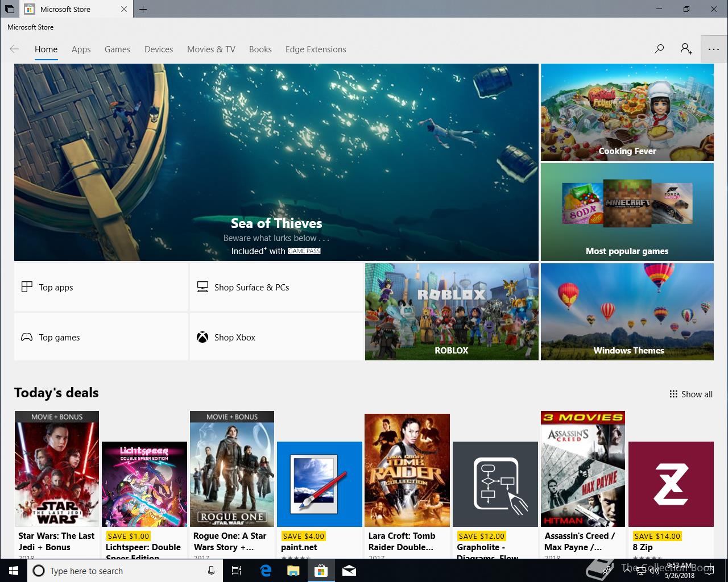Open the account sign-in icon
This screenshot has width=728, height=582.
click(686, 49)
